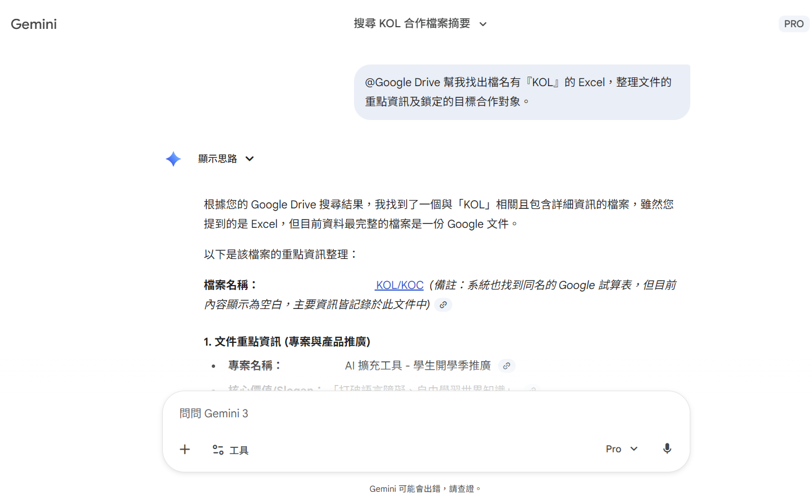Screen dimensions: 812x504
Task: Click the PRO badge
Action: [793, 24]
